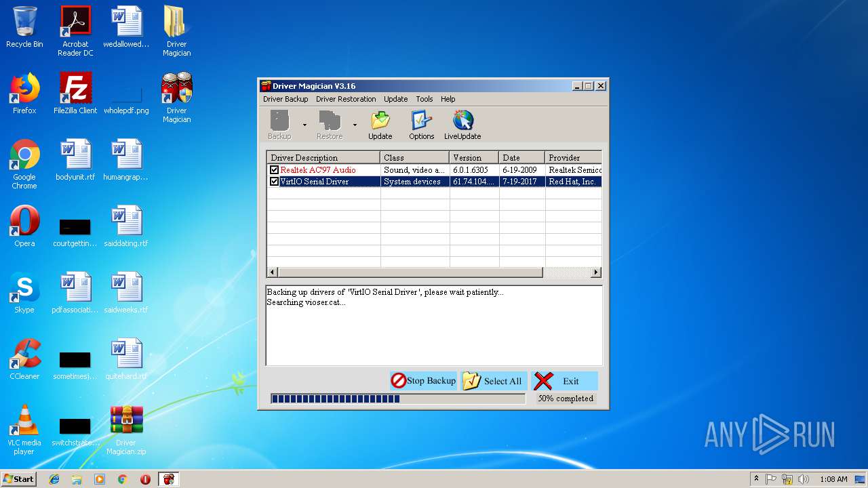Open the Help menu
This screenshot has width=868, height=488.
[448, 99]
